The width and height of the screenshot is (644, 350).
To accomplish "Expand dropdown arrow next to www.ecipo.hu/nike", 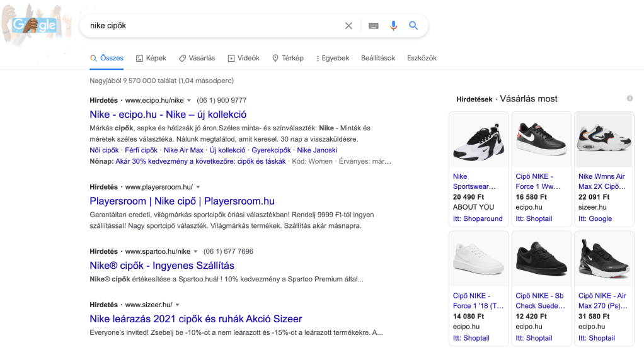I will click(189, 101).
